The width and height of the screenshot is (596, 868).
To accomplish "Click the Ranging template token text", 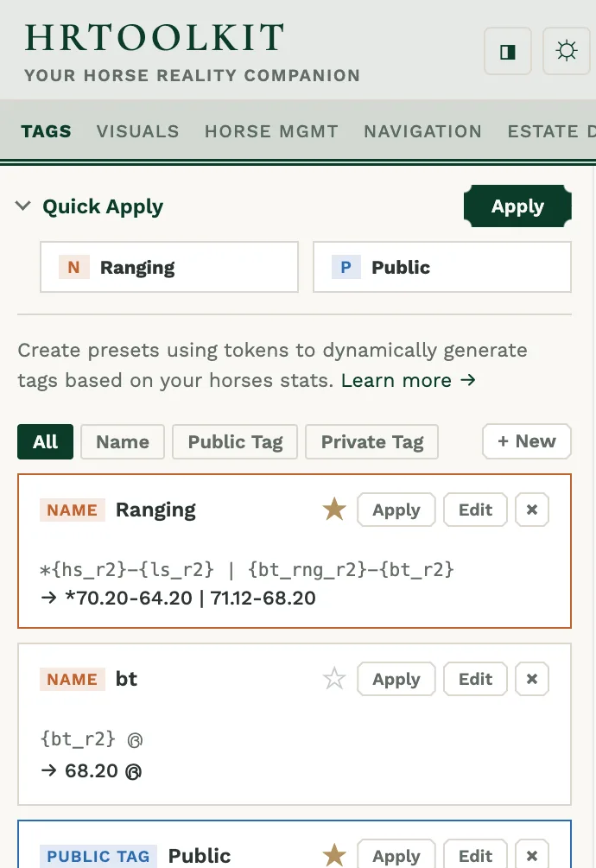I will click(x=247, y=569).
